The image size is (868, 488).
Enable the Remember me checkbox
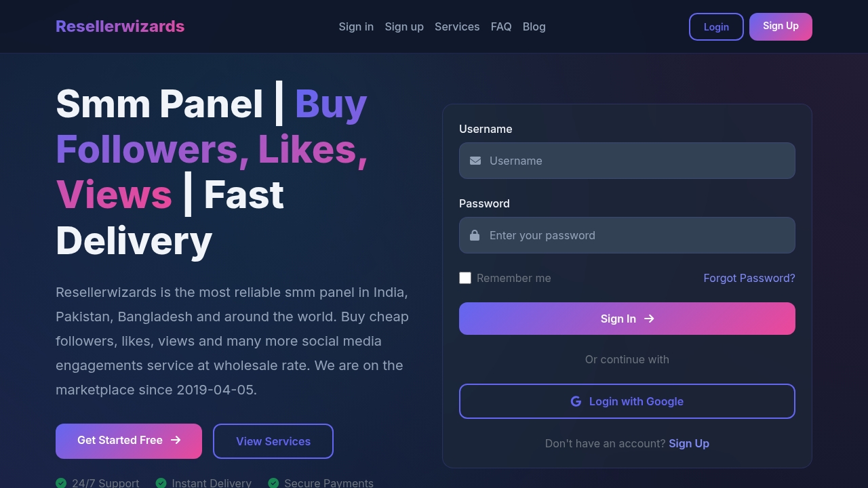coord(465,278)
